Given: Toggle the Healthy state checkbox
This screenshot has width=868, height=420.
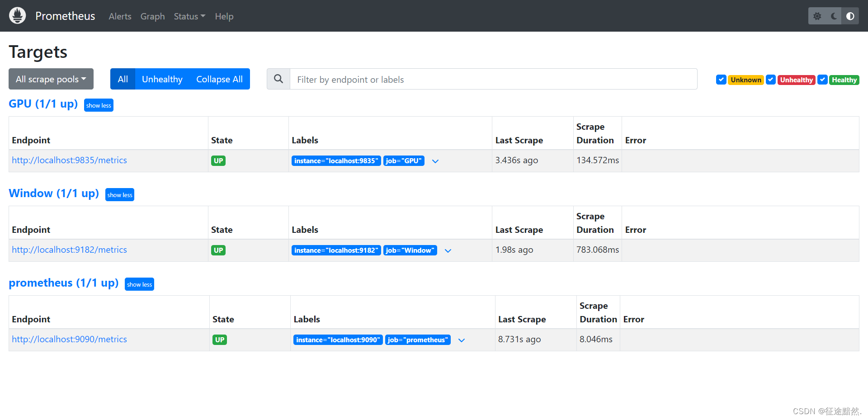Looking at the screenshot, I should (823, 80).
